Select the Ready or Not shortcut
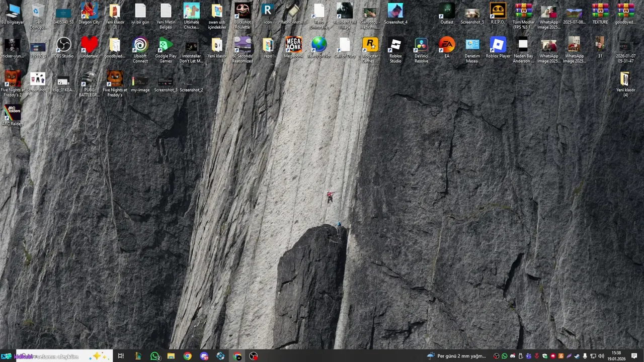 coord(319,48)
